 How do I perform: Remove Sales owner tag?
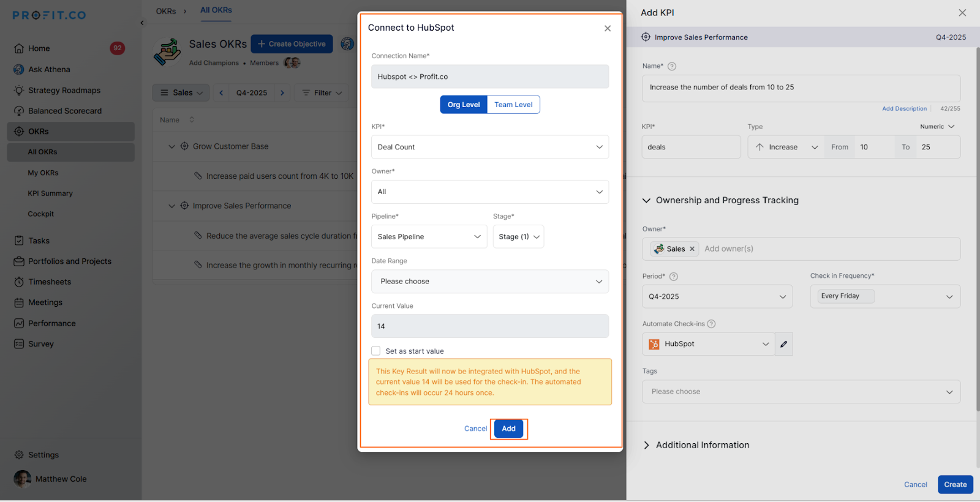[692, 249]
